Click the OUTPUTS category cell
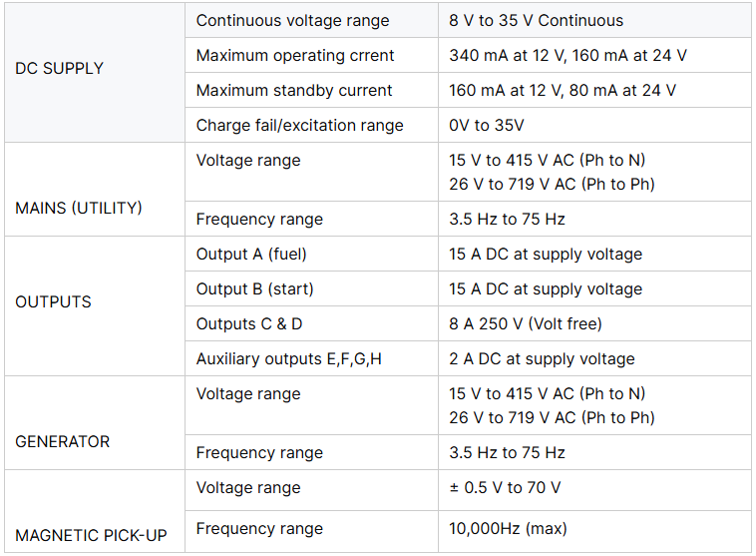The height and width of the screenshot is (556, 756). tap(95, 306)
